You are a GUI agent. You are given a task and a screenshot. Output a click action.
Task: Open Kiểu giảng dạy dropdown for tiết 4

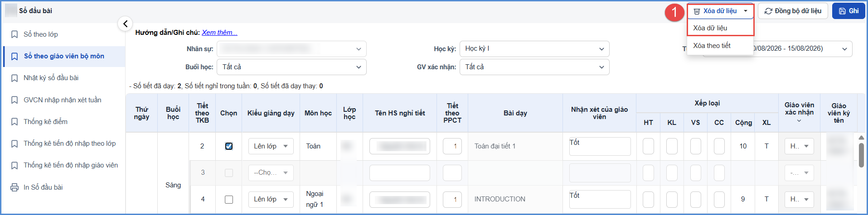click(x=271, y=199)
